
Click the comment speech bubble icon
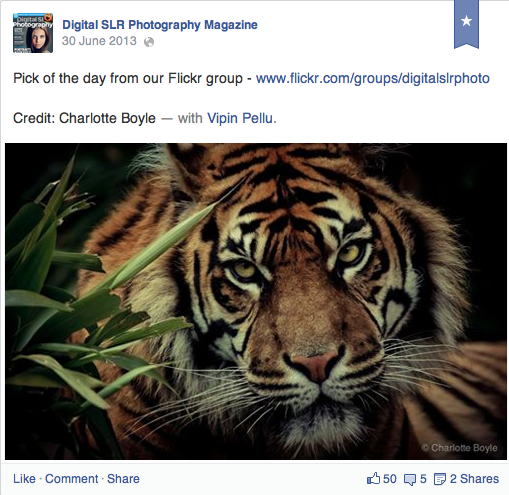coord(410,480)
